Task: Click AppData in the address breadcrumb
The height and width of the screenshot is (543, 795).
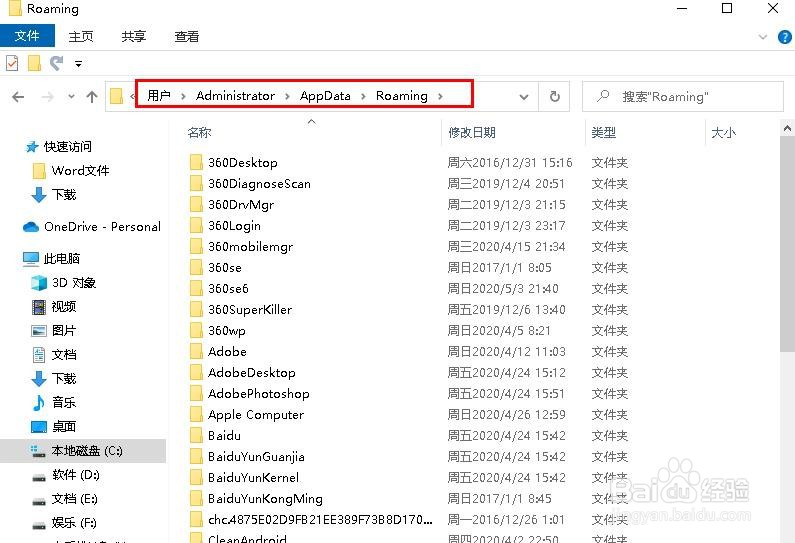Action: coord(325,95)
